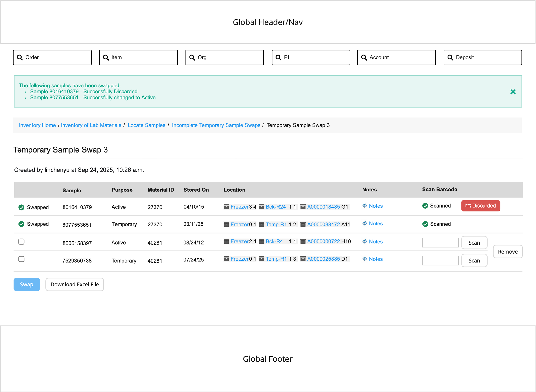
Task: Click green check icon beside first Swapped
Action: pos(21,207)
